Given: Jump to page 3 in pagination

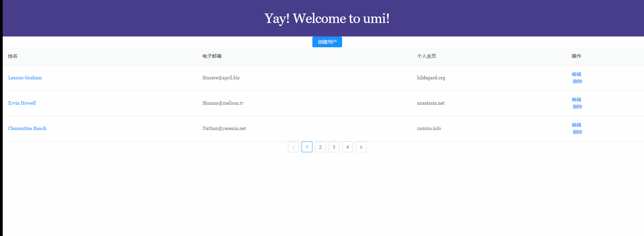Looking at the screenshot, I should [x=334, y=147].
